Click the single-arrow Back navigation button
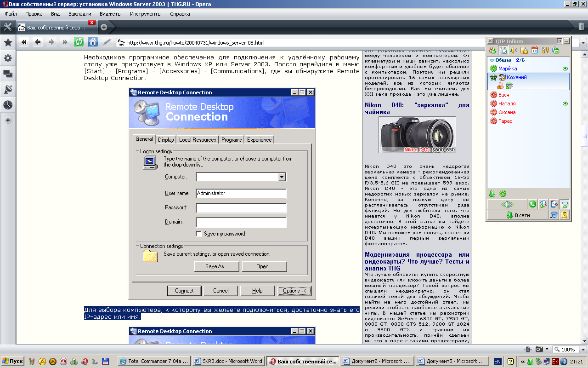 coord(38,42)
